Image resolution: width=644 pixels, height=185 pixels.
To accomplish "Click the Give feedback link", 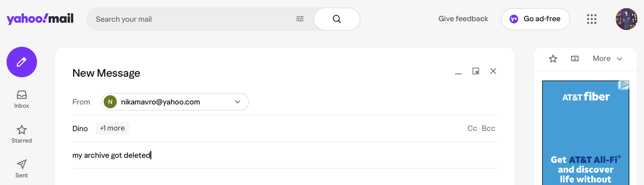I will 463,19.
